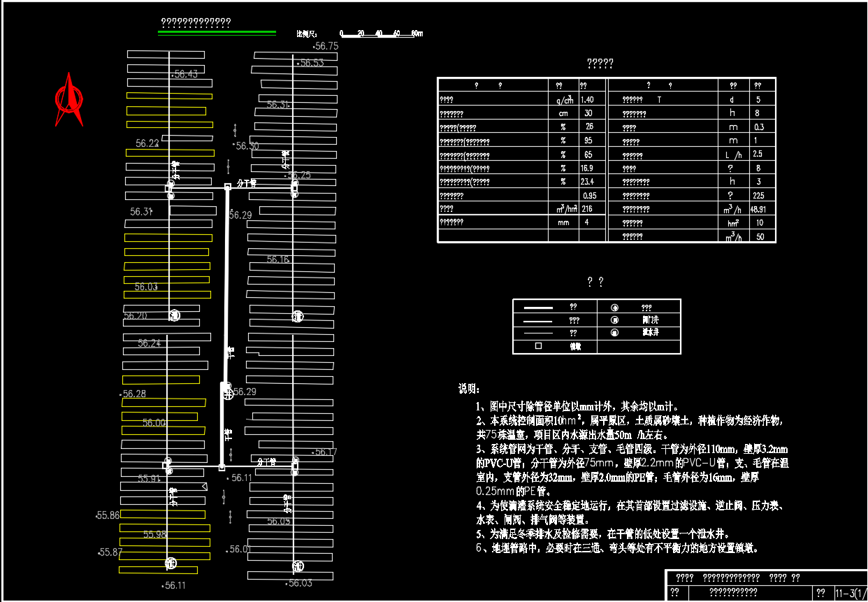This screenshot has height=602, width=868.
Task: Click the top circle symbol in the legend
Action: 614,308
